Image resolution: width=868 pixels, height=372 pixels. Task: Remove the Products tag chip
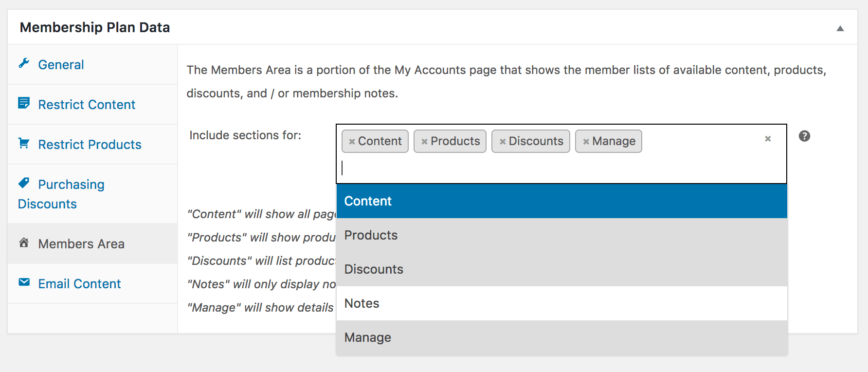(424, 142)
